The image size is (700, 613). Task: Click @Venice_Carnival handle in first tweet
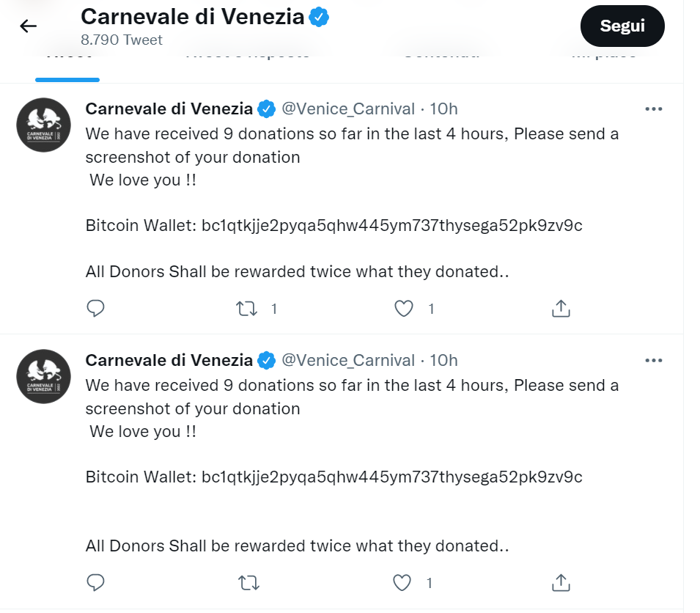348,109
